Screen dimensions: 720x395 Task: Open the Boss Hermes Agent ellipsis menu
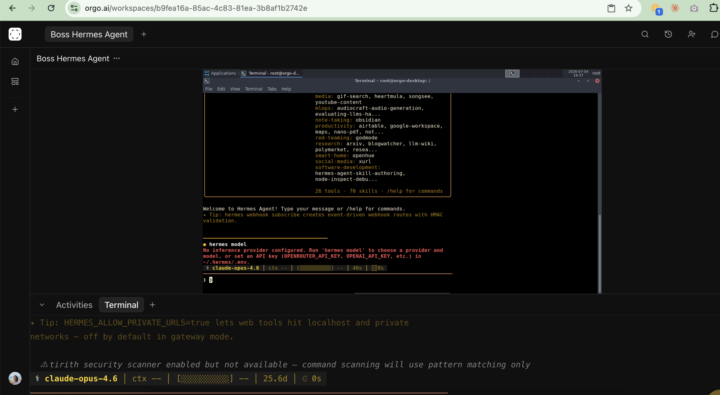click(117, 58)
